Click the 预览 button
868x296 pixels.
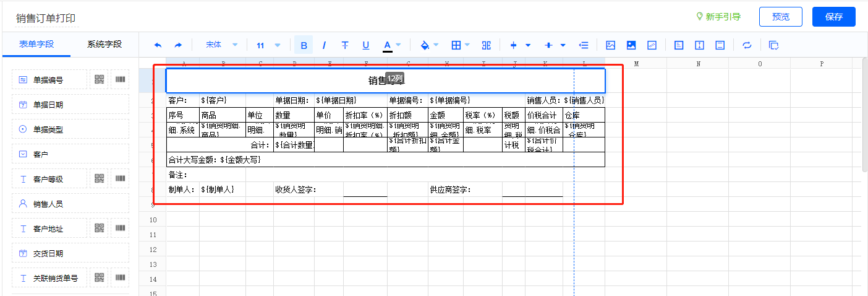pyautogui.click(x=780, y=17)
